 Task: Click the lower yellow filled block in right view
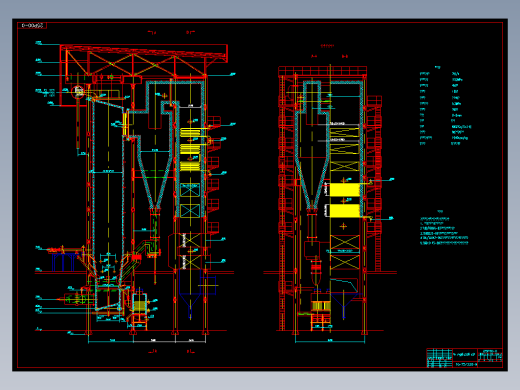tap(344, 211)
